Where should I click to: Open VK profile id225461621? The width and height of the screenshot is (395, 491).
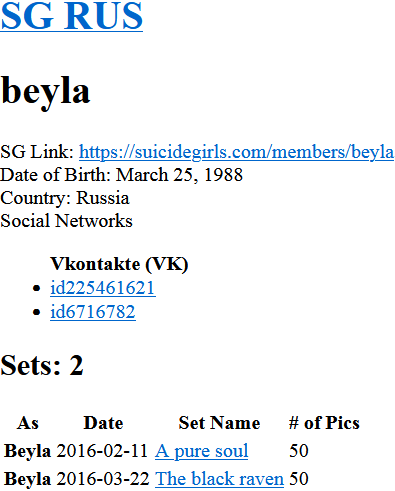pos(103,288)
